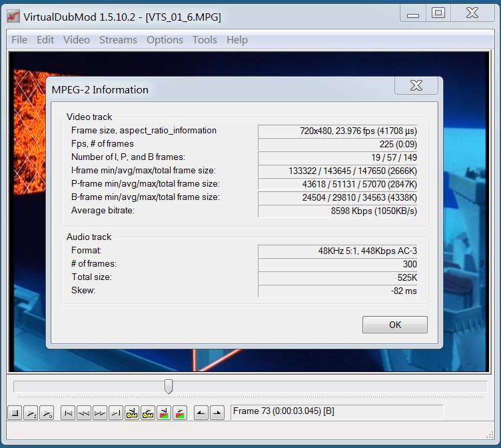Play the input video preview

(x=31, y=413)
